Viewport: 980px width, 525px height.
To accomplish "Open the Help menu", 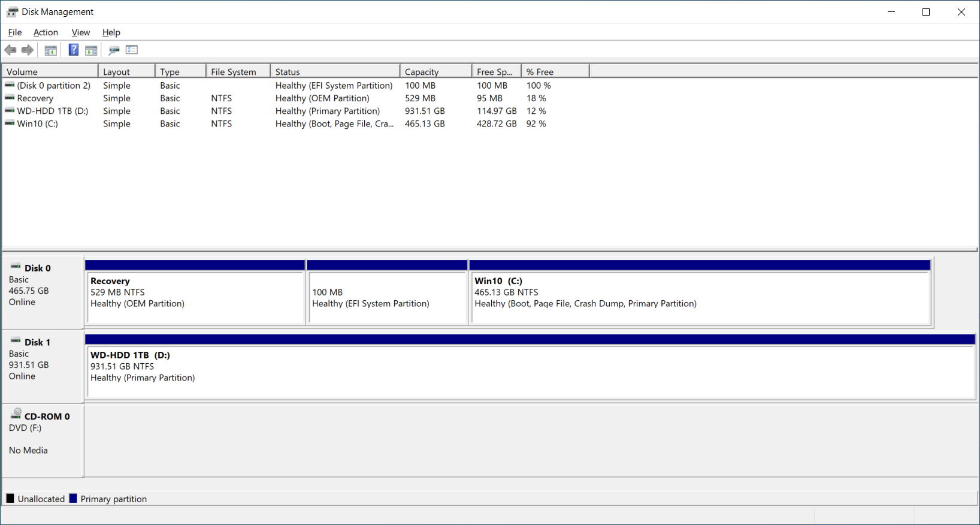I will click(111, 32).
